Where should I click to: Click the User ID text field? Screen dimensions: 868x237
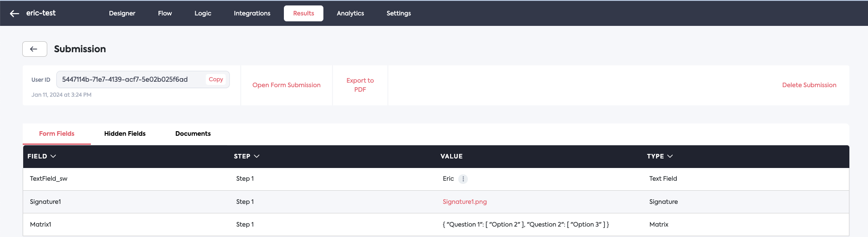coord(129,79)
